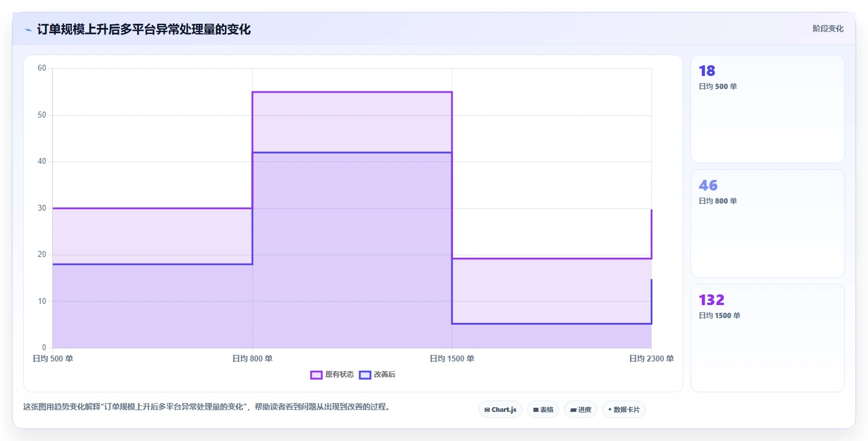The height and width of the screenshot is (441, 868).
Task: Click the 阶段变化 label in header
Action: coord(828,28)
